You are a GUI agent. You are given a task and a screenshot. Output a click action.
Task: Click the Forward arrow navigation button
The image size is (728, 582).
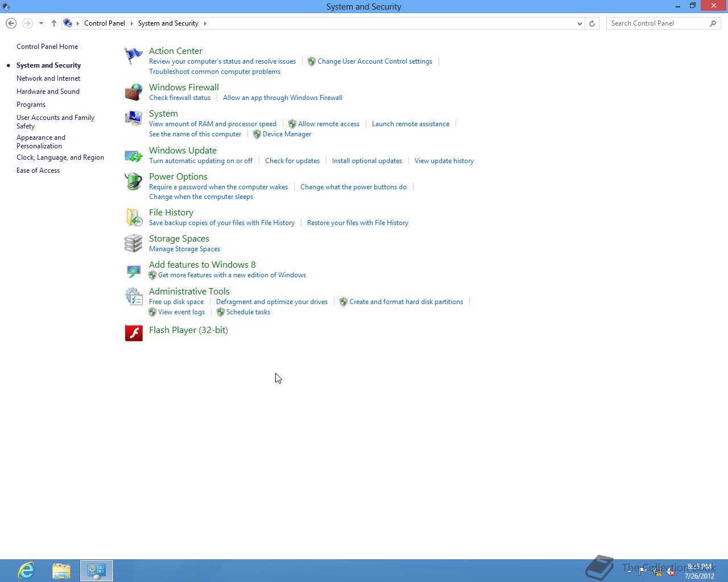27,23
